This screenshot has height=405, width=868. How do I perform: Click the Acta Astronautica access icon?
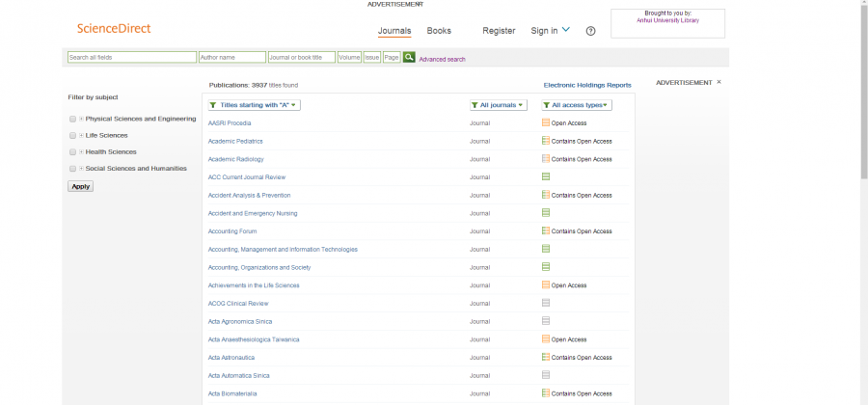point(546,358)
